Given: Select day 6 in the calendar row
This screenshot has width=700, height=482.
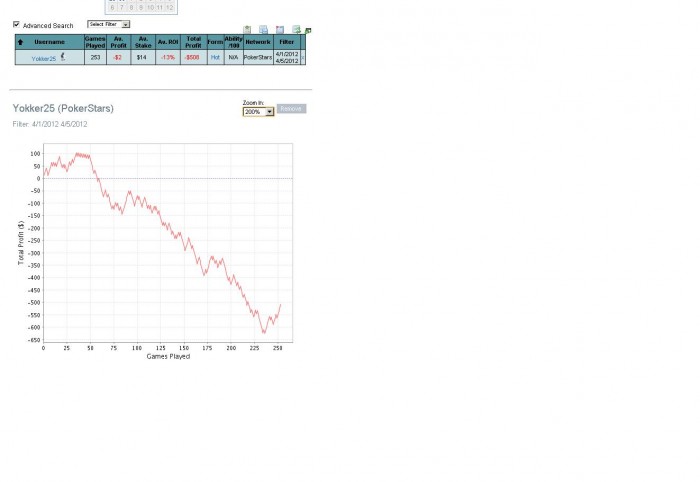Looking at the screenshot, I should [x=112, y=7].
